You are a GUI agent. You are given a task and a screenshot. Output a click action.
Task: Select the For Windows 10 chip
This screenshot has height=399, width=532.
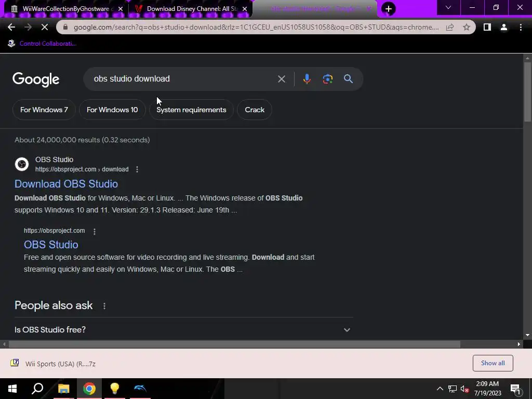pos(112,110)
